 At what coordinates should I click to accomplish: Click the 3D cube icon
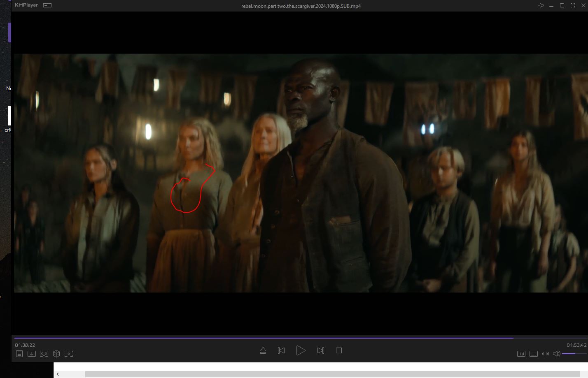point(56,354)
